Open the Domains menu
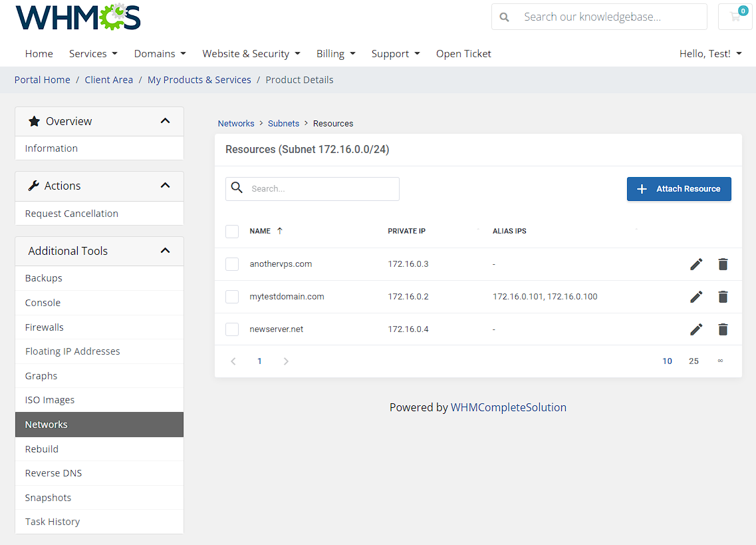 pos(159,53)
